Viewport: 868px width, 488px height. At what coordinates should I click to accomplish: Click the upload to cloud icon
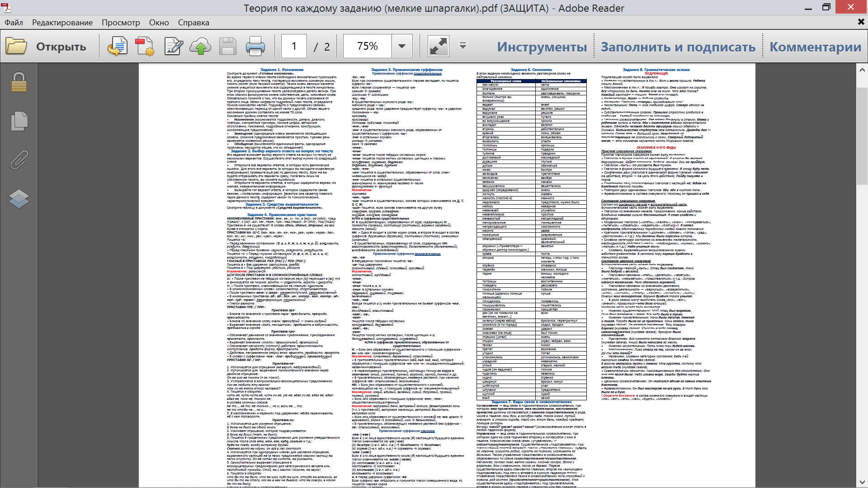[200, 46]
